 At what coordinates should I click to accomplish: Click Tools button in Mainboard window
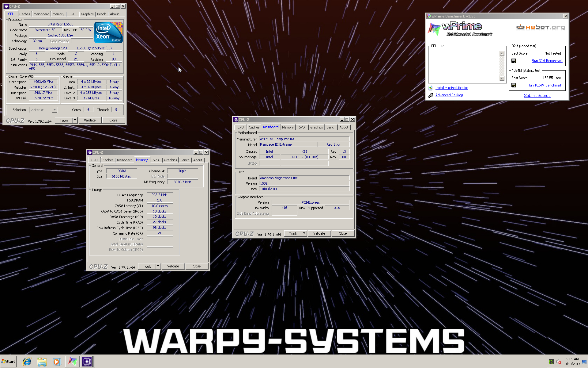[293, 233]
